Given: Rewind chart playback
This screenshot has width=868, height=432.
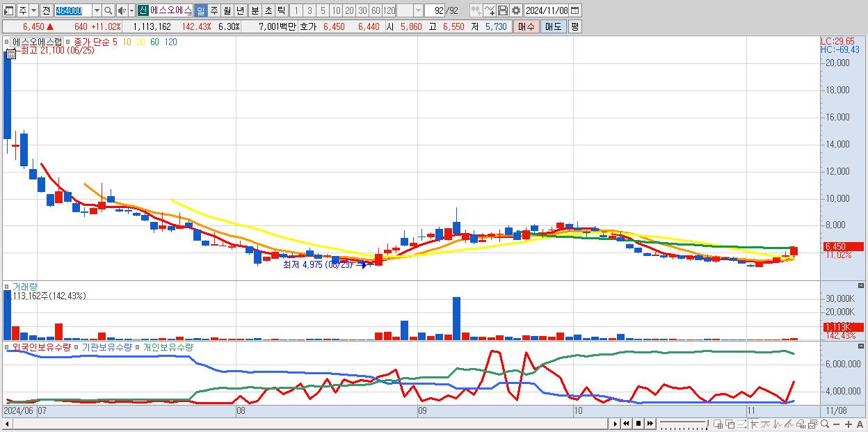Looking at the screenshot, I should [626, 424].
